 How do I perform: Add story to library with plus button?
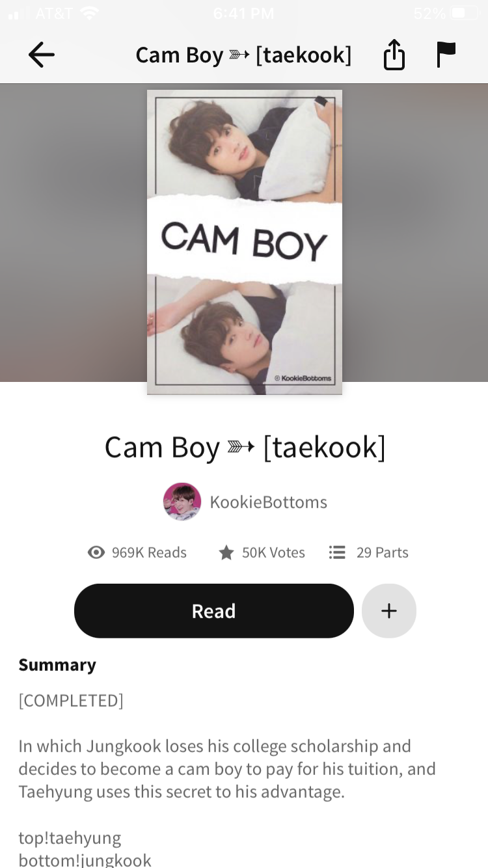(389, 611)
